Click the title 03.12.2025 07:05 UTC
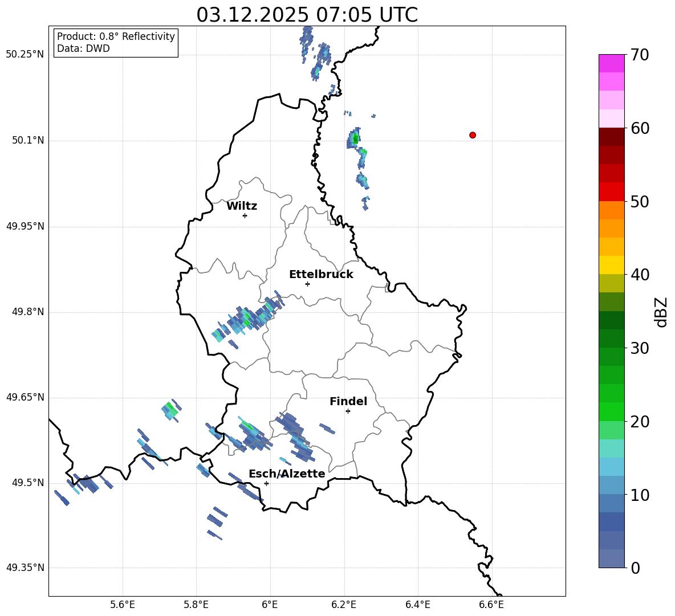The height and width of the screenshot is (616, 675). (x=307, y=15)
